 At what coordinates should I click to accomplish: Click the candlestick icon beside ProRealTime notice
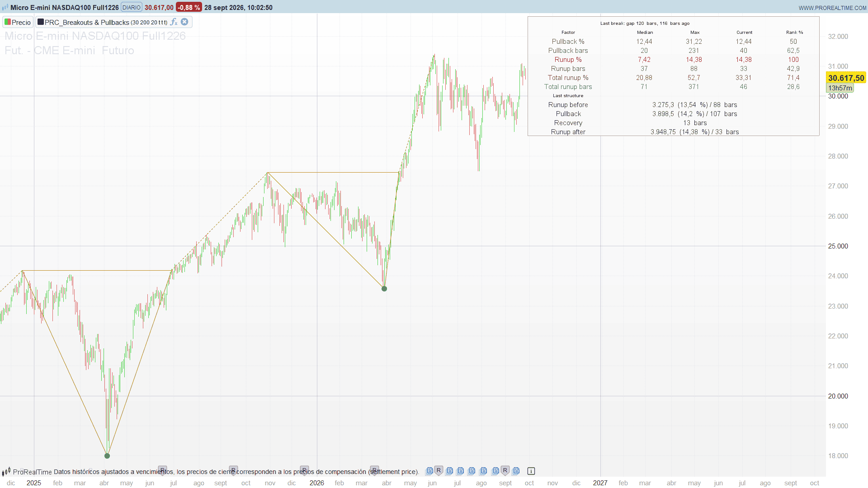pos(6,472)
